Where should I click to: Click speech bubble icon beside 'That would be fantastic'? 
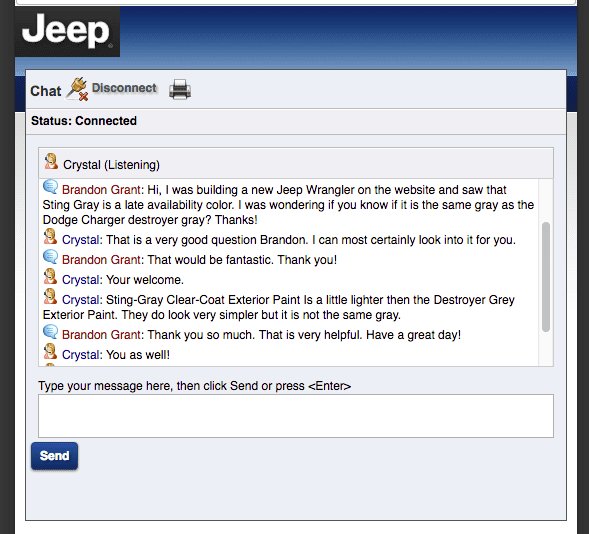[50, 257]
